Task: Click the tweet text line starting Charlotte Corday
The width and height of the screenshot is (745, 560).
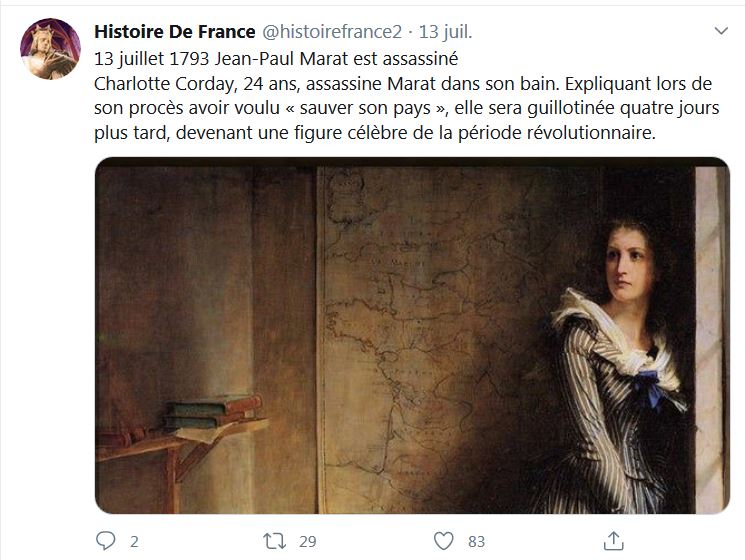Action: pyautogui.click(x=403, y=84)
